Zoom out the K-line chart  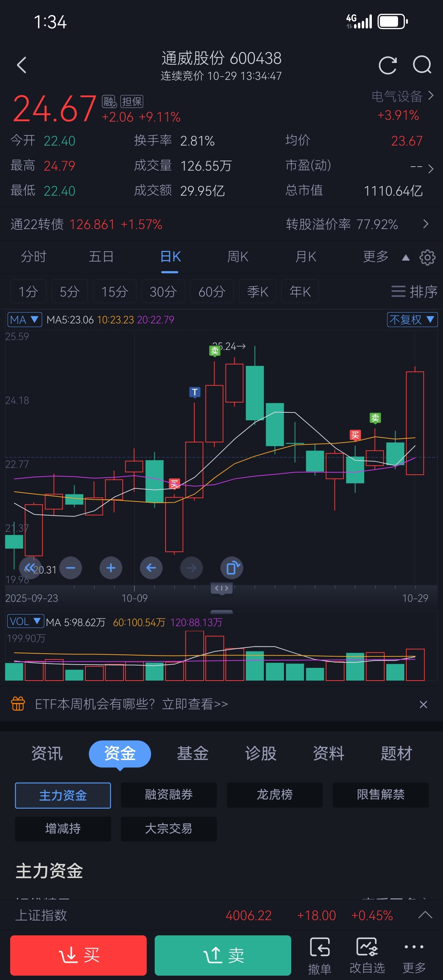click(71, 568)
